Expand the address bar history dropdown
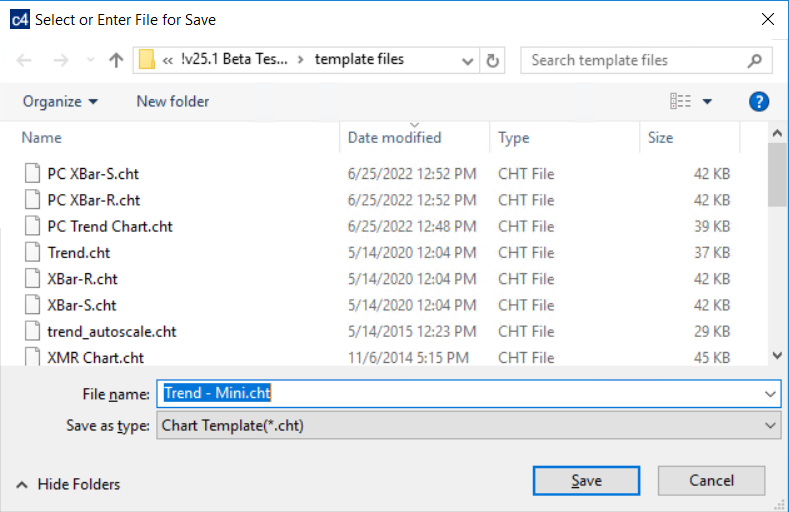 [467, 60]
